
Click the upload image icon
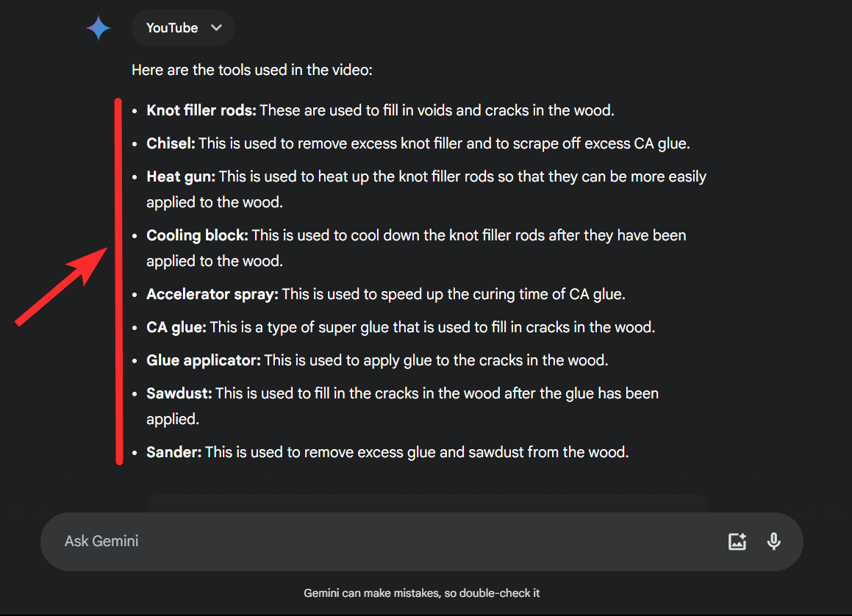(x=737, y=542)
